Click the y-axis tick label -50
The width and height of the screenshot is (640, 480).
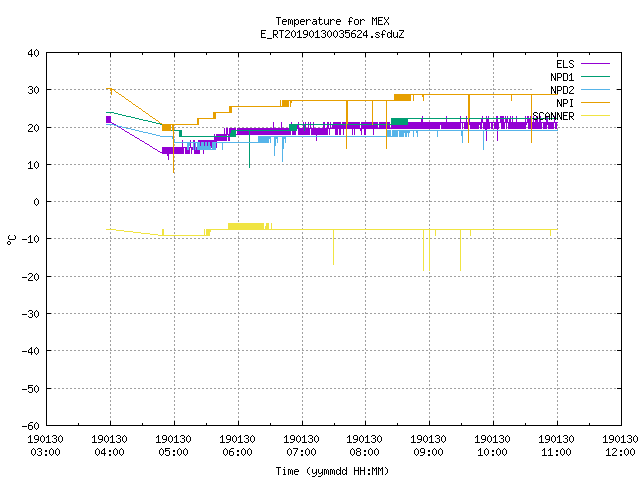31,388
